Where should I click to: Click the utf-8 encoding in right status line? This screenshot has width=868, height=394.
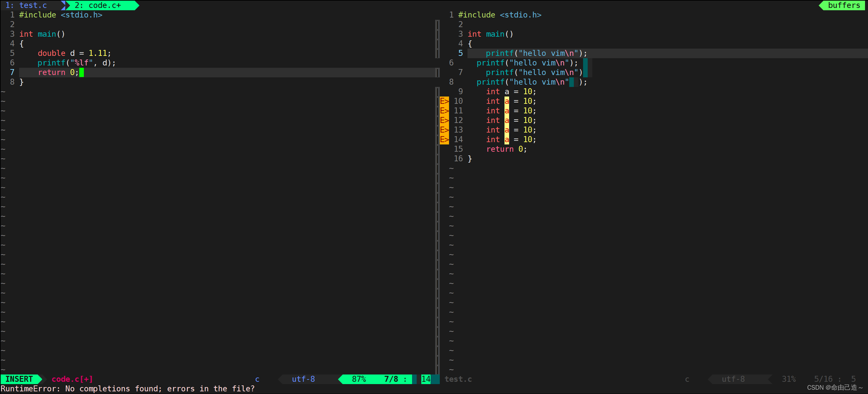click(x=733, y=379)
